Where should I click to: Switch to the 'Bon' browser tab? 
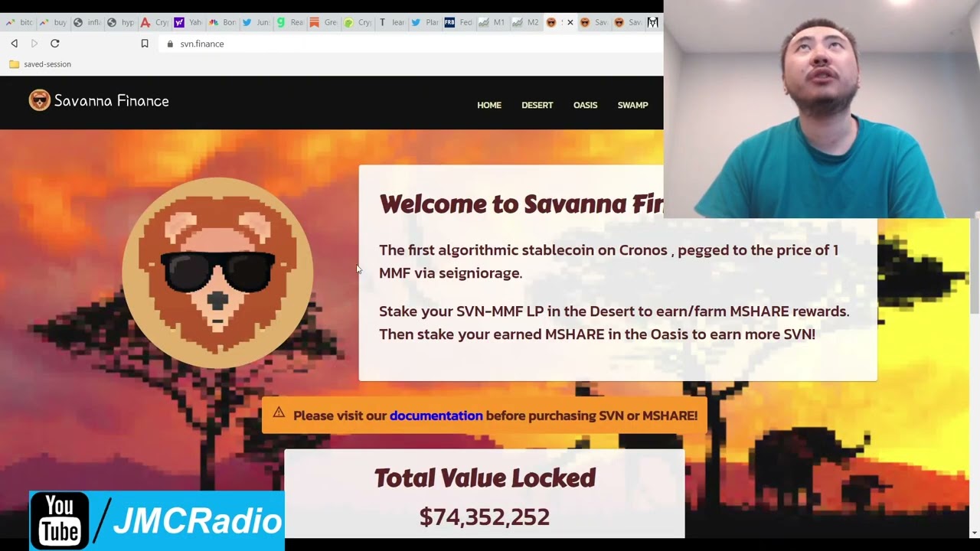click(222, 23)
